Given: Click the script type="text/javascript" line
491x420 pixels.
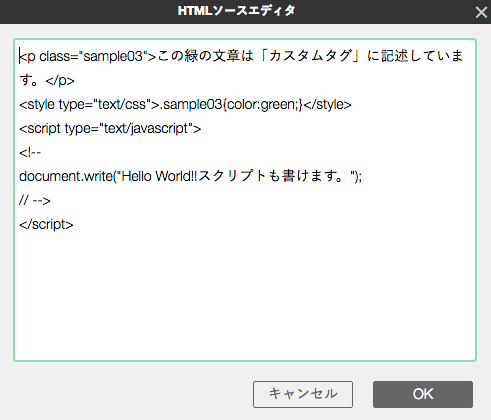Looking at the screenshot, I should tap(110, 129).
